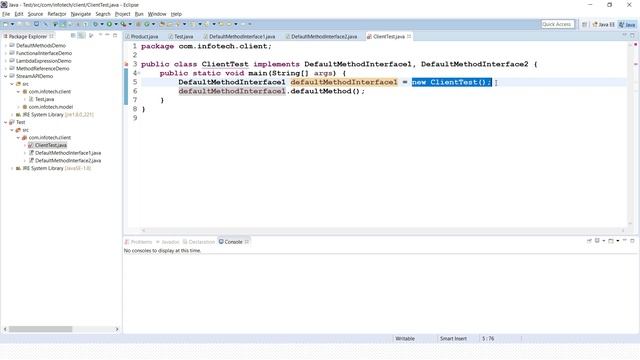
Task: Open the Window menu
Action: pyautogui.click(x=157, y=14)
